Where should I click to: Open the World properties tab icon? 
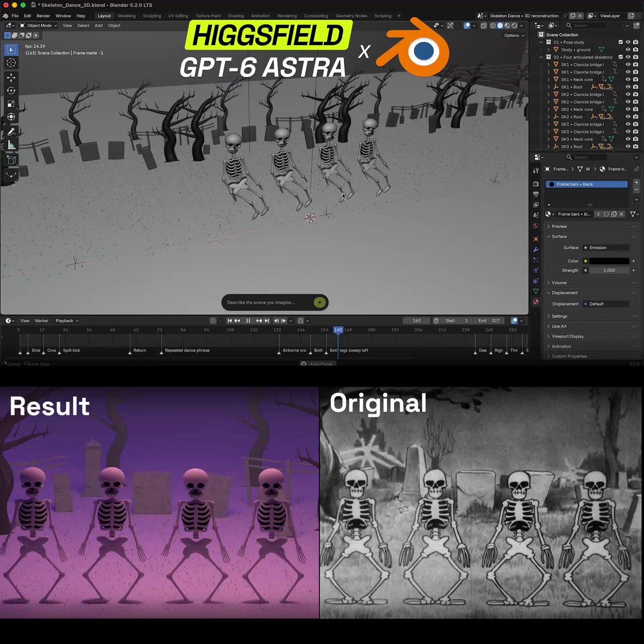536,226
